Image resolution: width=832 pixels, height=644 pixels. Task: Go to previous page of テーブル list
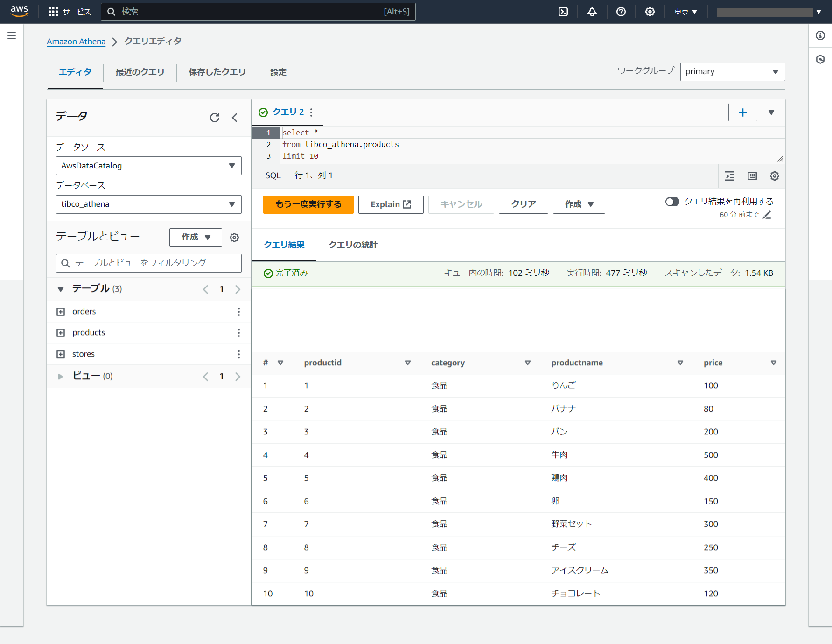(x=205, y=289)
